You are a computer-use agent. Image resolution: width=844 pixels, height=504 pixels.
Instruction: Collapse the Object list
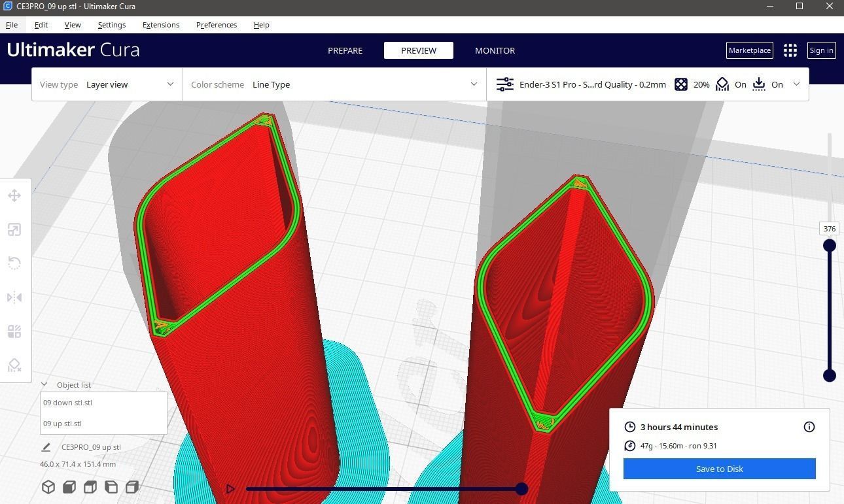coord(44,384)
